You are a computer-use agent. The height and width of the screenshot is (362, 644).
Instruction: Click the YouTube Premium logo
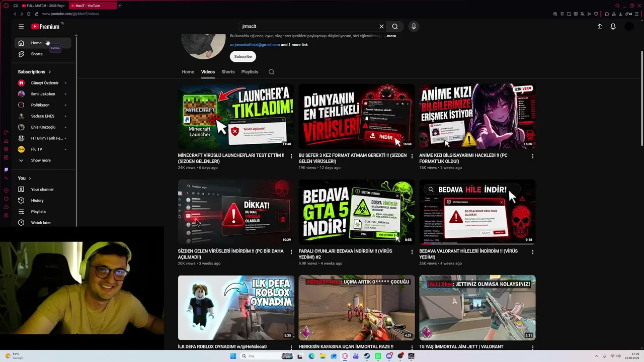coord(45,27)
